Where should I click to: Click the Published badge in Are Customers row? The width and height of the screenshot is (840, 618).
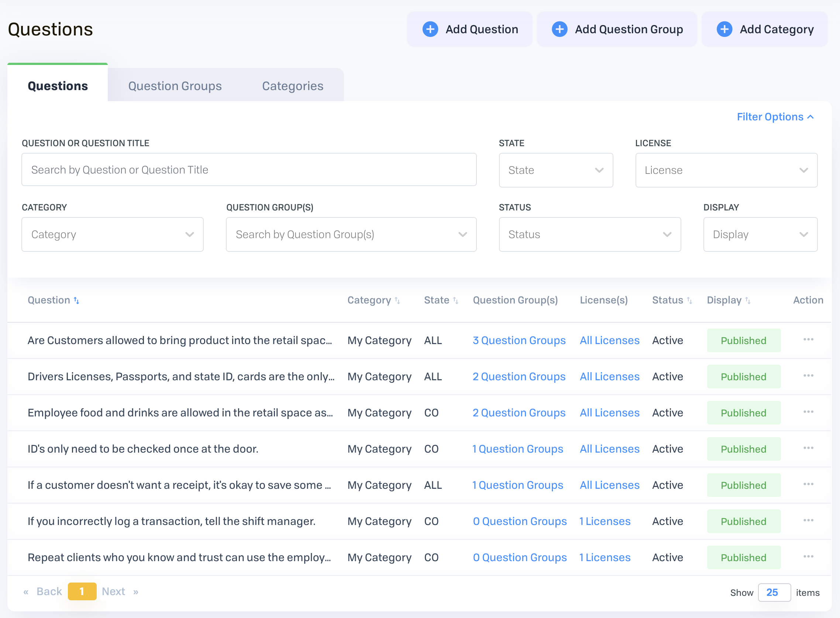(x=744, y=340)
